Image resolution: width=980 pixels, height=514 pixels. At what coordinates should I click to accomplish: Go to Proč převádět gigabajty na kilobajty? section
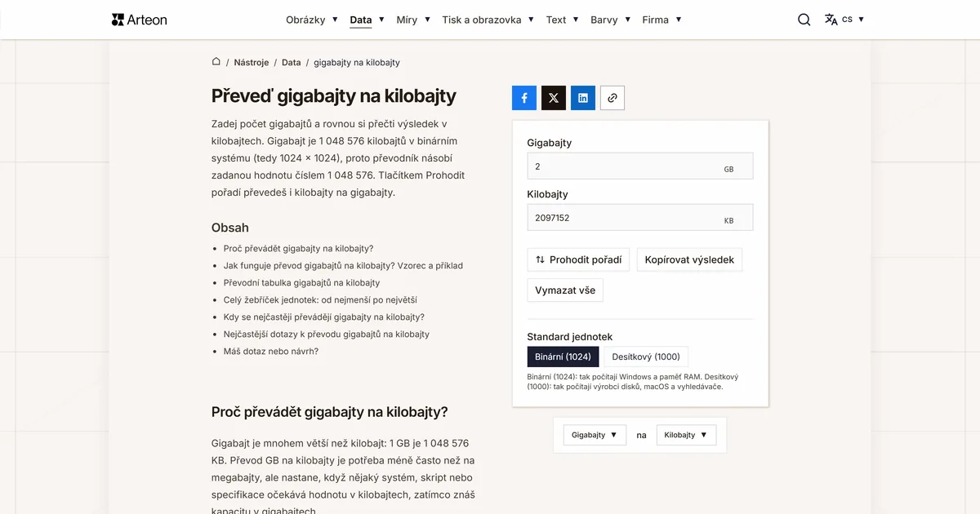(298, 249)
